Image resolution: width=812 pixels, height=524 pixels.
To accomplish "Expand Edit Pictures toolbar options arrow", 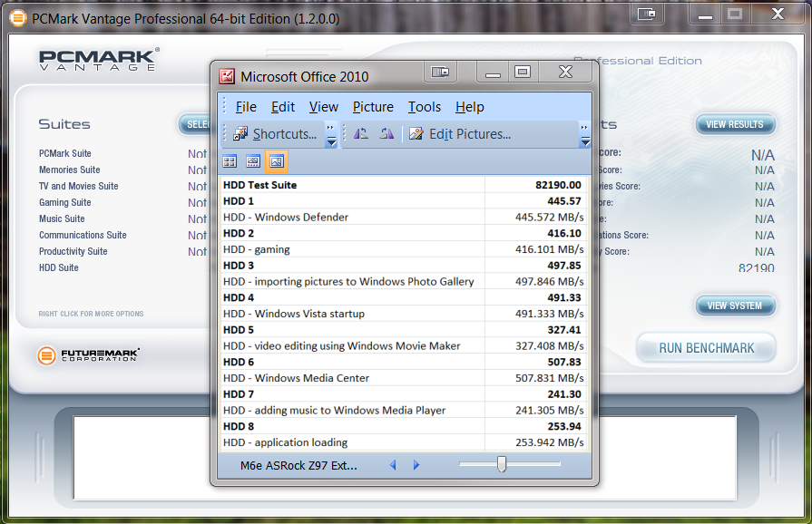I will (x=584, y=135).
